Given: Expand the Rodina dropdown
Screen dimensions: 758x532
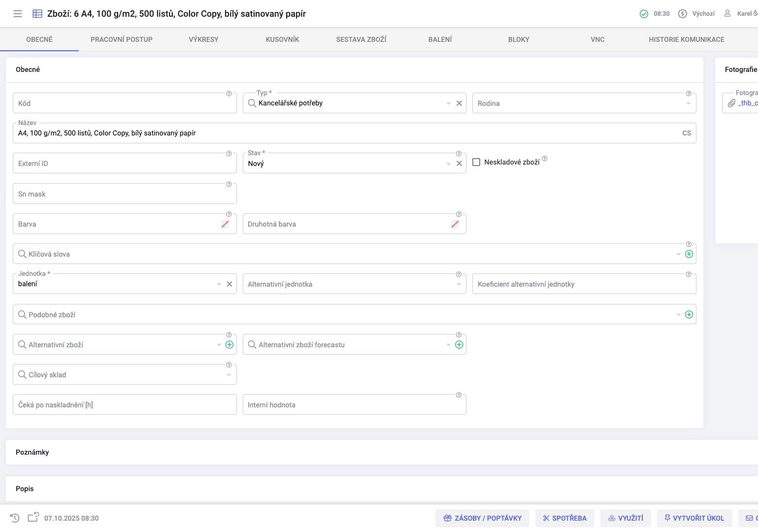Looking at the screenshot, I should [688, 103].
